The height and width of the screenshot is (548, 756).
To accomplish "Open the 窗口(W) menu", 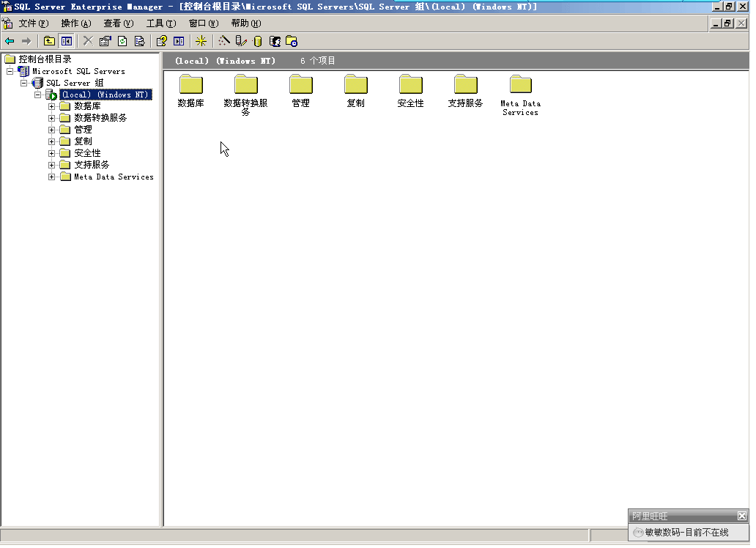I will point(204,23).
